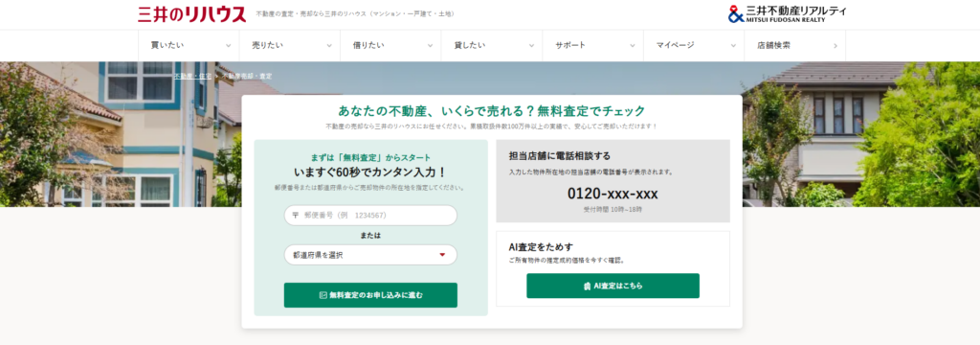Expand the 借りたい dropdown chevron
Image resolution: width=980 pixels, height=345 pixels.
[430, 46]
